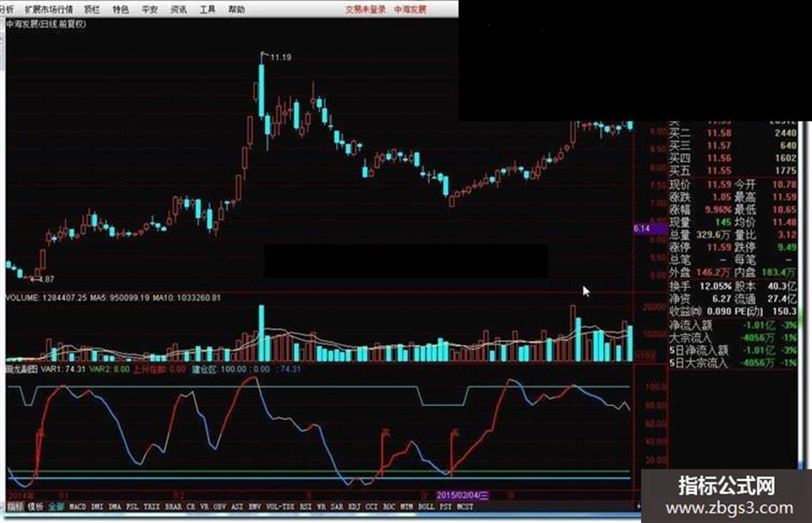812x523 pixels.
Task: Switch indicator to CR
Action: pyautogui.click(x=191, y=507)
